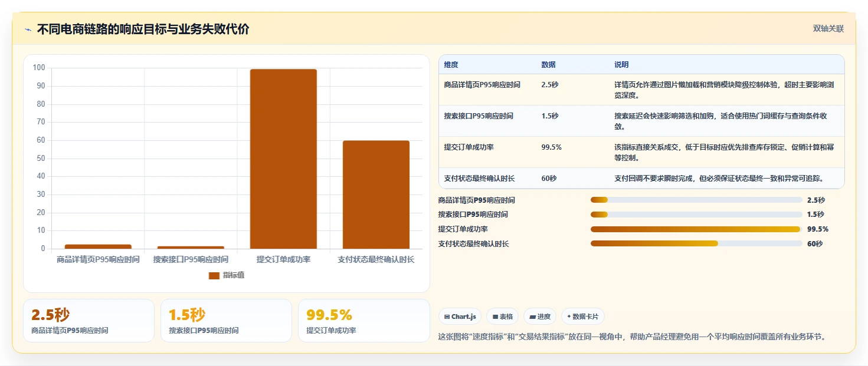The height and width of the screenshot is (366, 868).
Task: Click the 支付状态最终确认时长 bar in the chart
Action: coord(376,194)
